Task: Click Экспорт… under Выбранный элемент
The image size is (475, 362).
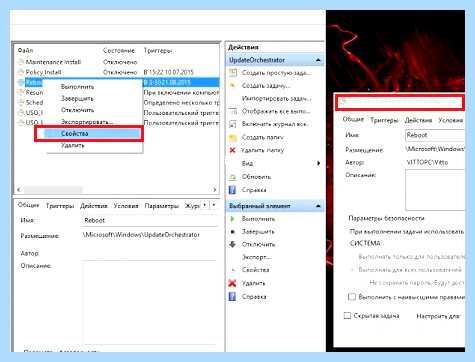Action: click(x=256, y=257)
